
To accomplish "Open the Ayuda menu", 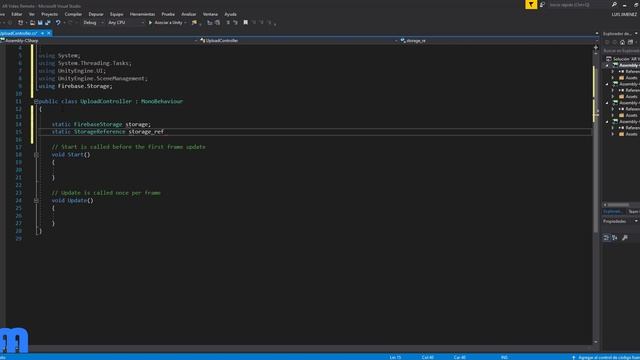I will pyautogui.click(x=230, y=14).
